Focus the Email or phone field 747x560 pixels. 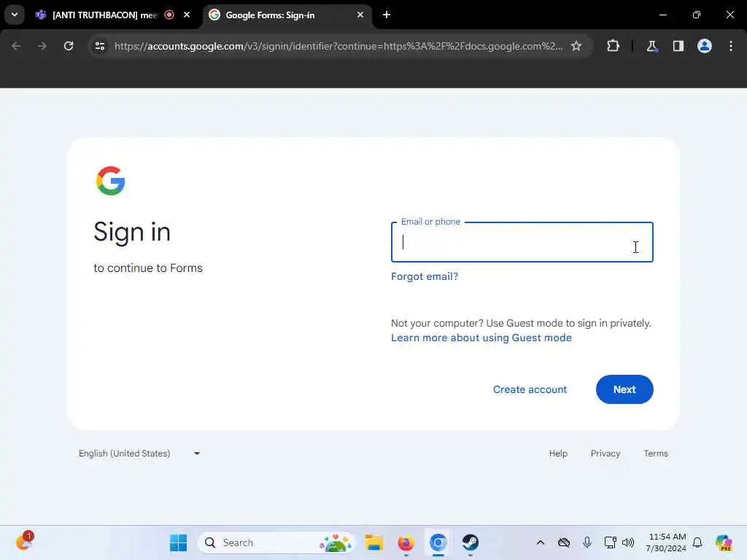522,242
